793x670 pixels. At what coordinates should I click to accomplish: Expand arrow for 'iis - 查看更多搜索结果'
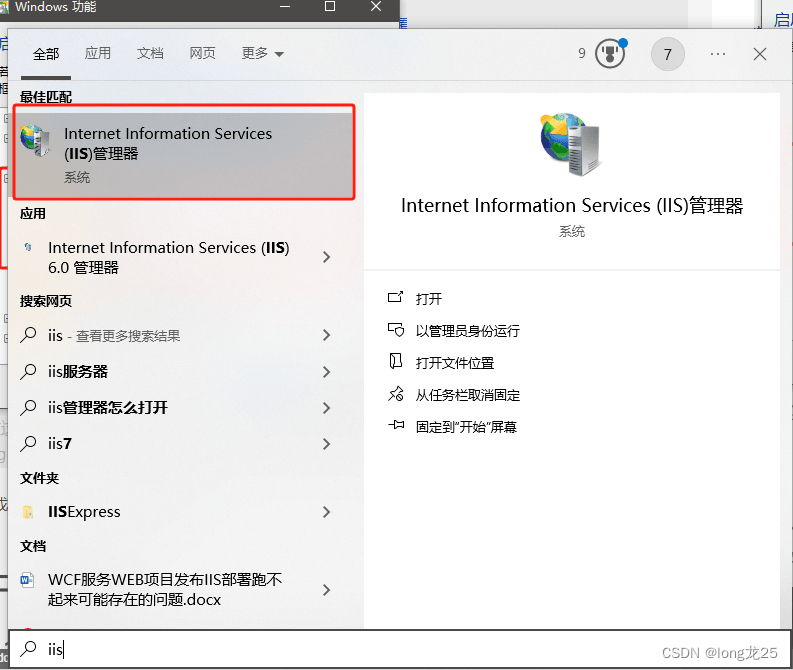pyautogui.click(x=327, y=335)
